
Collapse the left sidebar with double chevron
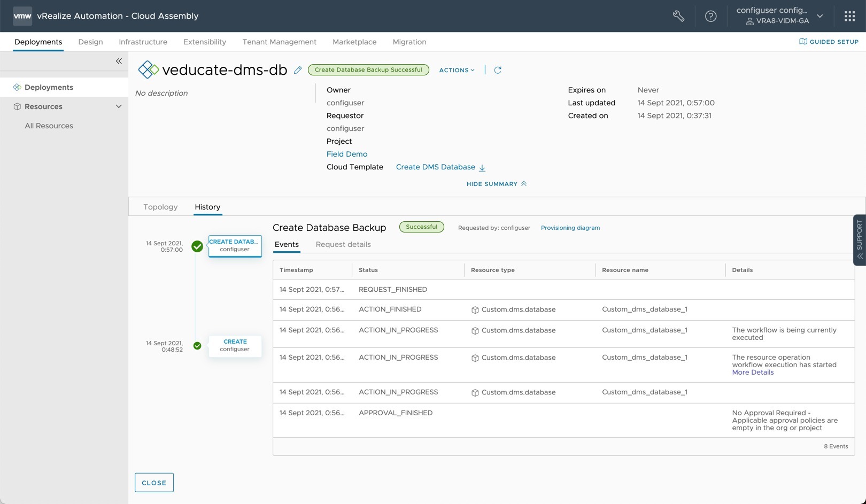point(119,61)
